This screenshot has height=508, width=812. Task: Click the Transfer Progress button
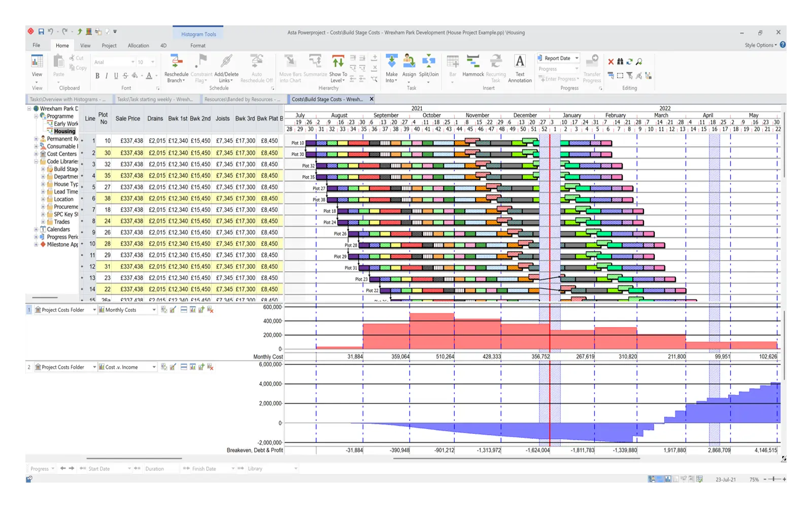[592, 69]
